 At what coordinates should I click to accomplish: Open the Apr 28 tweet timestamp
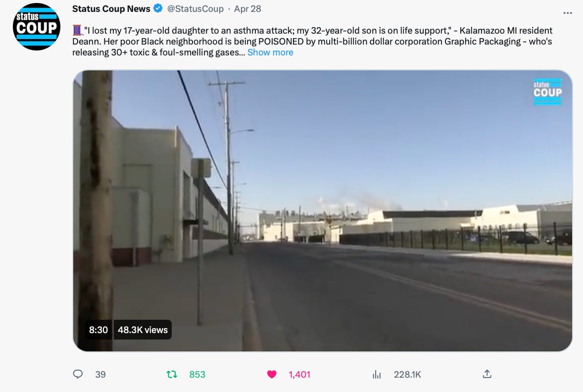[247, 8]
